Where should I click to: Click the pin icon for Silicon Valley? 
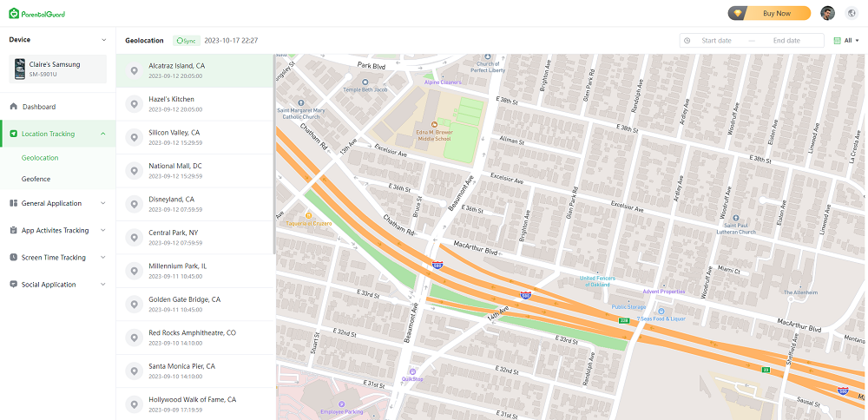[x=134, y=137]
